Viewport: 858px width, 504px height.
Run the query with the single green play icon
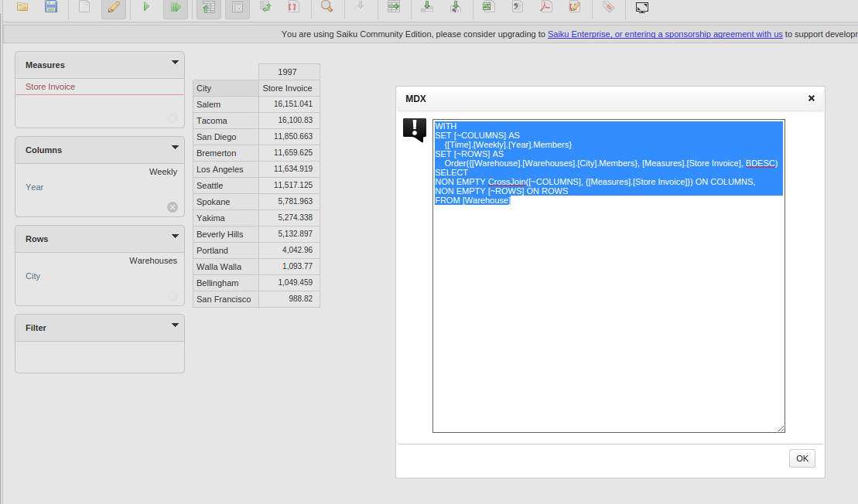tap(146, 6)
